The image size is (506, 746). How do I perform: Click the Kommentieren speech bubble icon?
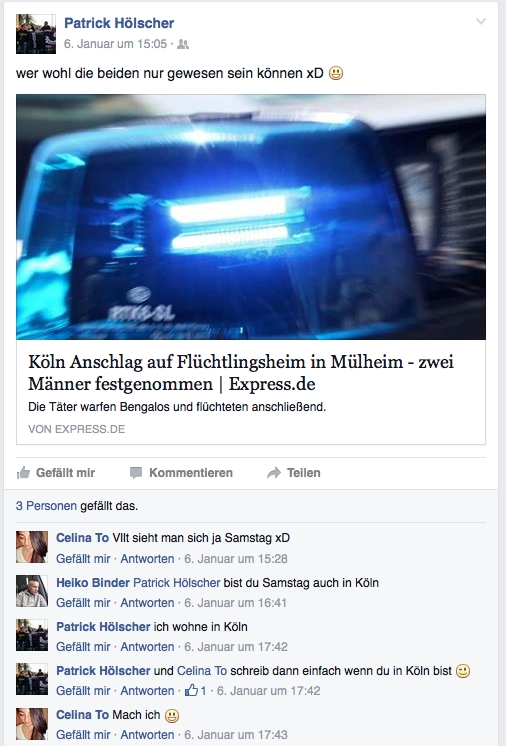click(136, 473)
